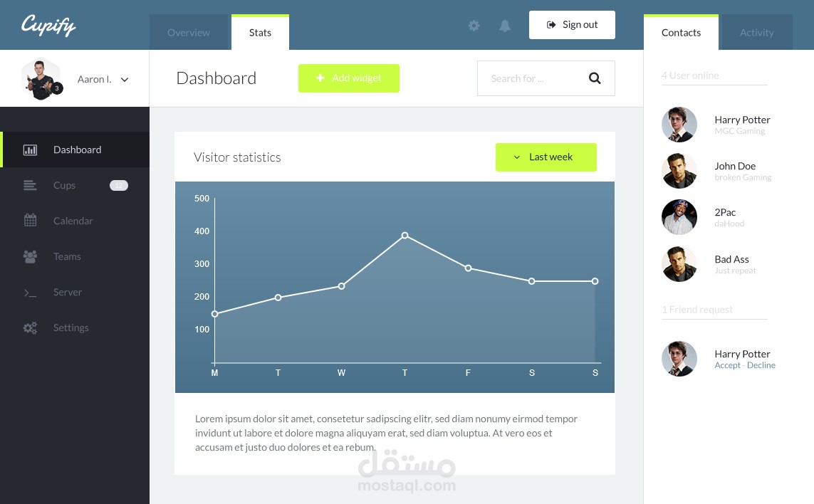
Task: Click the Add widget button
Action: click(x=349, y=78)
